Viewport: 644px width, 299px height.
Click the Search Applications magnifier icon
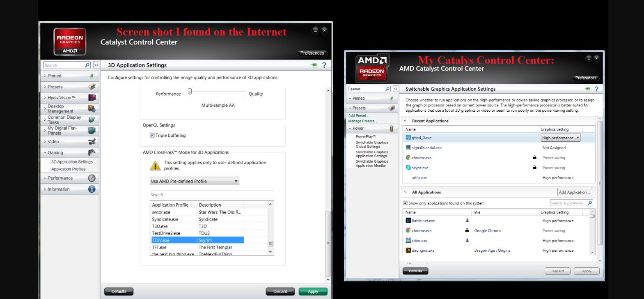(590, 203)
